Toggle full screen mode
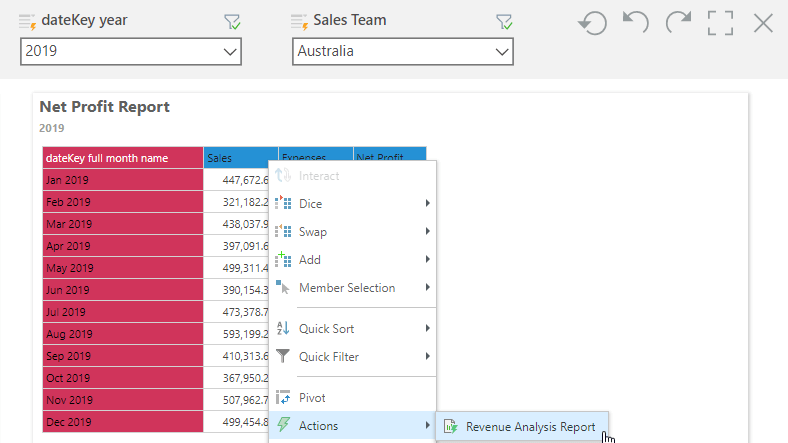This screenshot has height=443, width=788. pos(720,23)
